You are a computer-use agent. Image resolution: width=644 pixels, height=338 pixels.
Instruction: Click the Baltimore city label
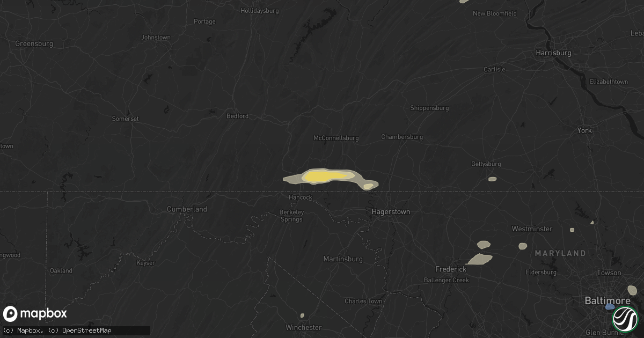pos(608,301)
